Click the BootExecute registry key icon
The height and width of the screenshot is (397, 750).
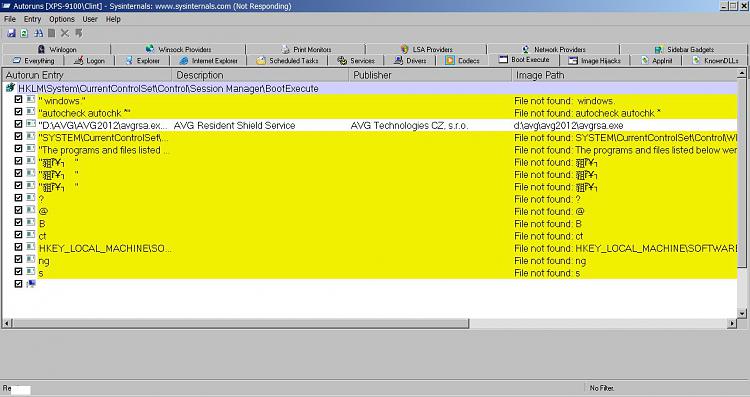point(10,88)
